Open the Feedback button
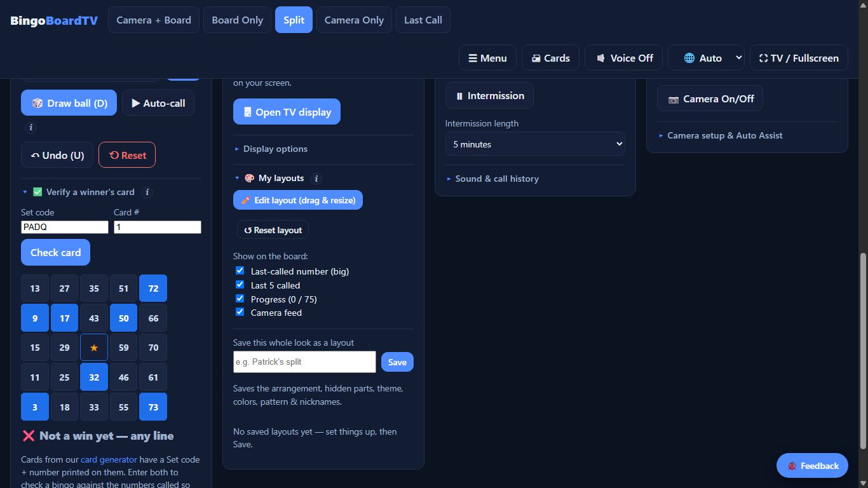This screenshot has height=488, width=868. [812, 466]
